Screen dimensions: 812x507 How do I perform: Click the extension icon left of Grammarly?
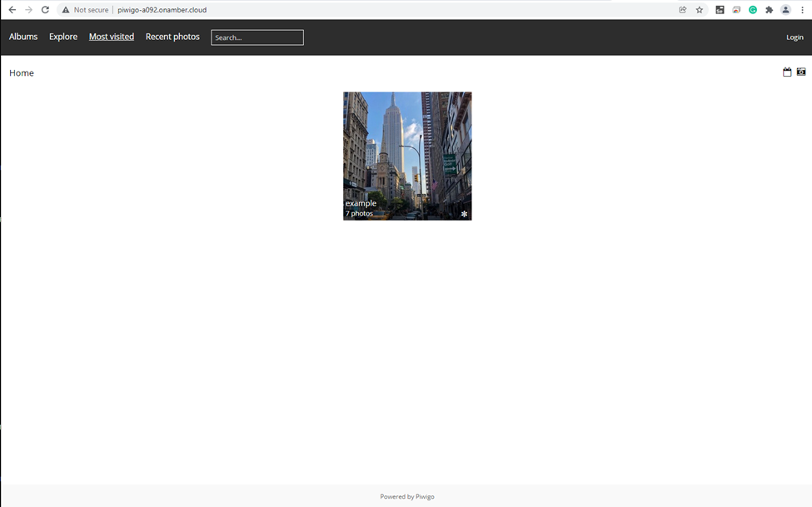[736, 10]
